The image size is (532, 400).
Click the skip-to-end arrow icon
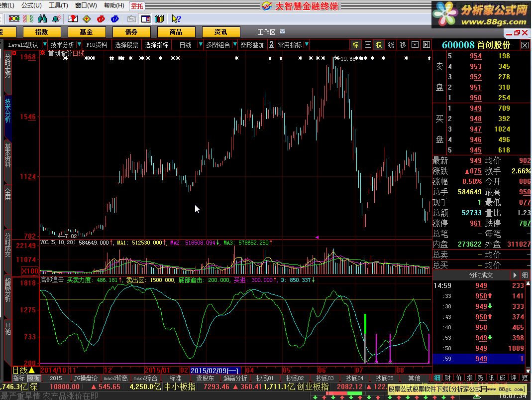pyautogui.click(x=426, y=44)
